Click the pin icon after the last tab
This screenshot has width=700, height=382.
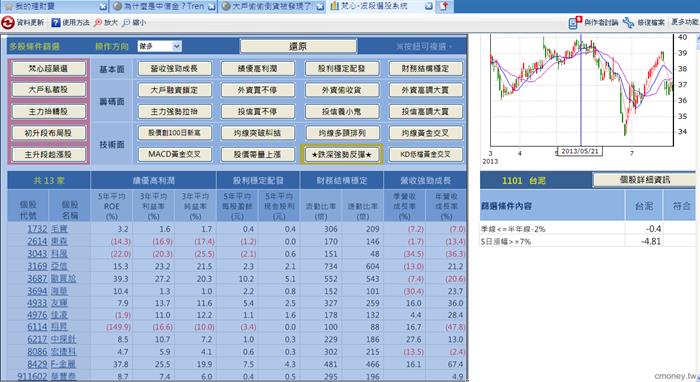click(x=444, y=6)
